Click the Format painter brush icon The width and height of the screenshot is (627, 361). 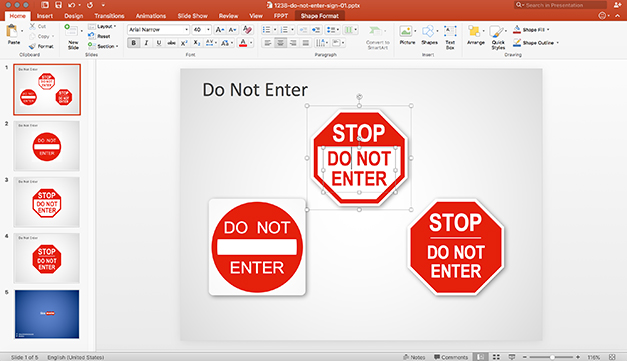pyautogui.click(x=32, y=46)
